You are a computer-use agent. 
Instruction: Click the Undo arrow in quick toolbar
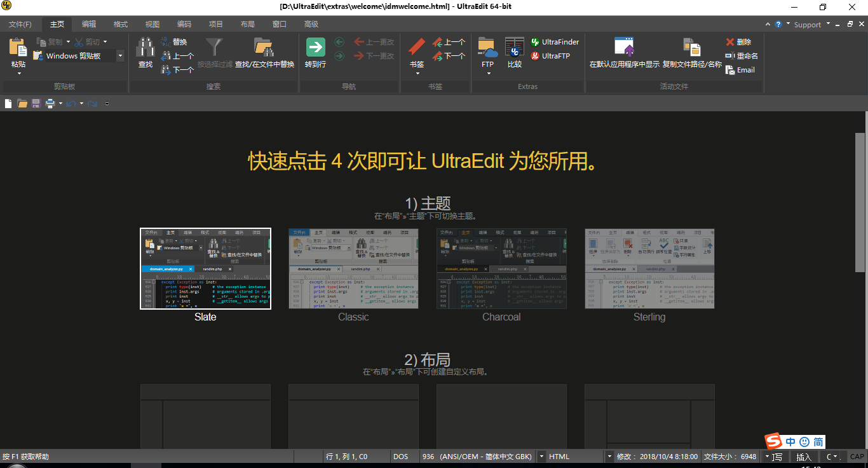tap(71, 103)
